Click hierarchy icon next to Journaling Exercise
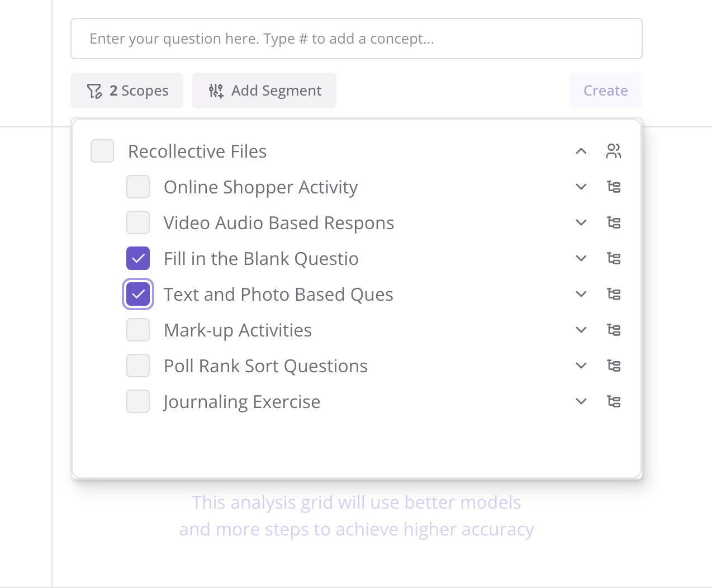712x588 pixels. 614,401
